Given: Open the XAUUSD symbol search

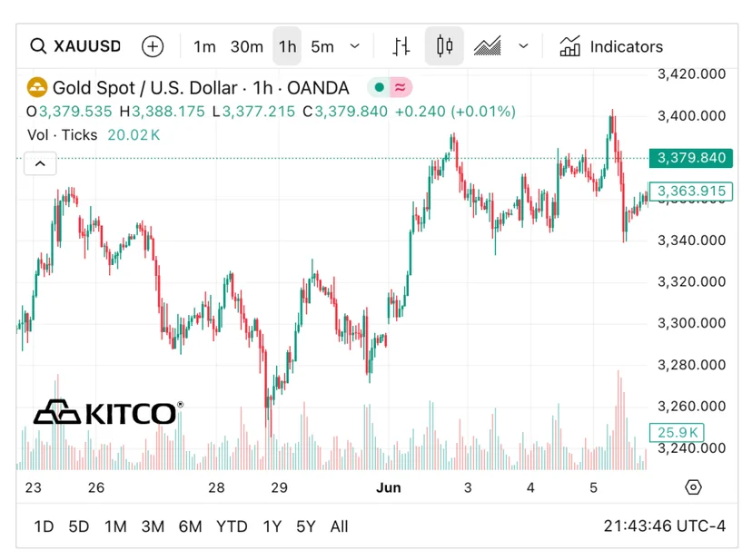Looking at the screenshot, I should (x=75, y=46).
